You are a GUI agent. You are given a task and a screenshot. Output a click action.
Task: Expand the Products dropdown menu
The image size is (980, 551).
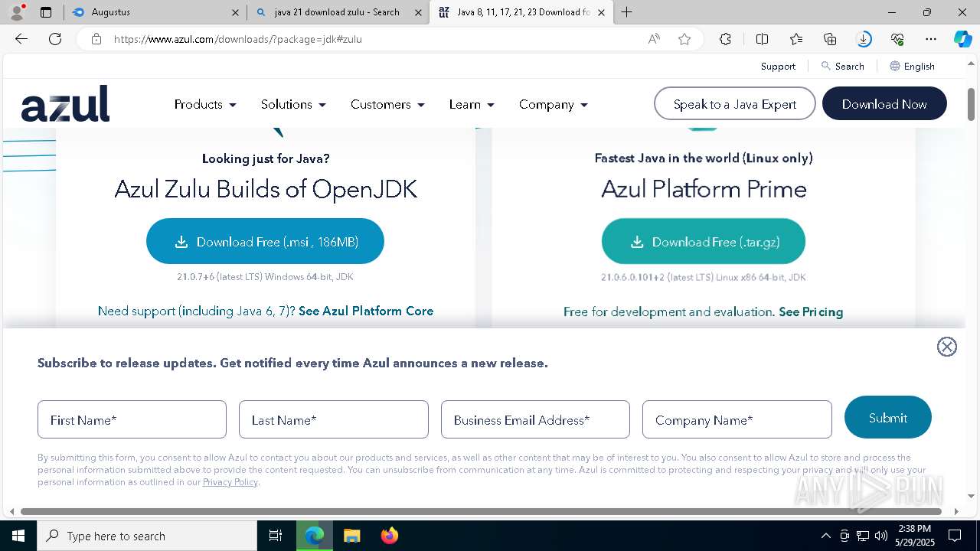click(x=205, y=104)
